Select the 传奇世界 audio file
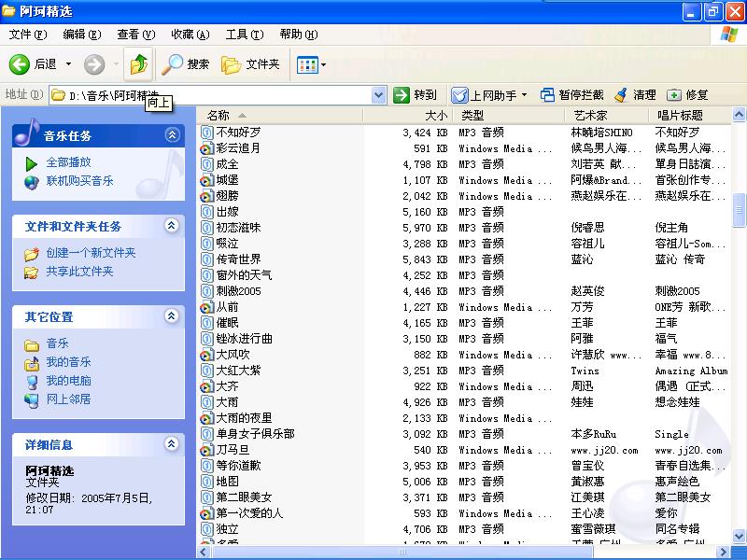747x560 pixels. tap(238, 259)
